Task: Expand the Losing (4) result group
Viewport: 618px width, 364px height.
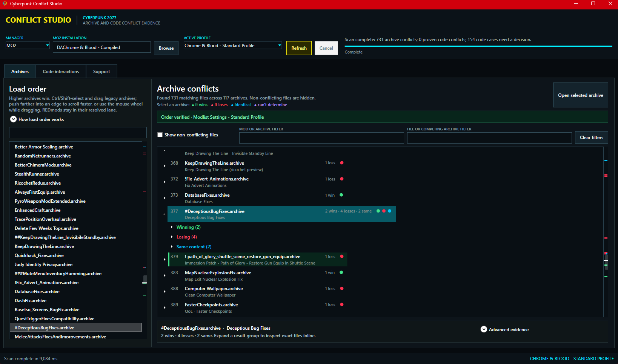Action: [172, 237]
